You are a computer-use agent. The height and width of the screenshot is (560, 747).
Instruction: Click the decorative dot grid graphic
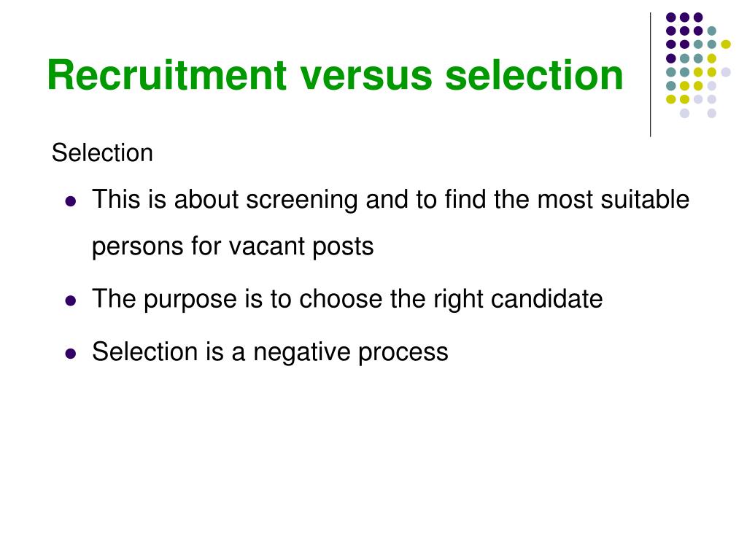click(698, 65)
